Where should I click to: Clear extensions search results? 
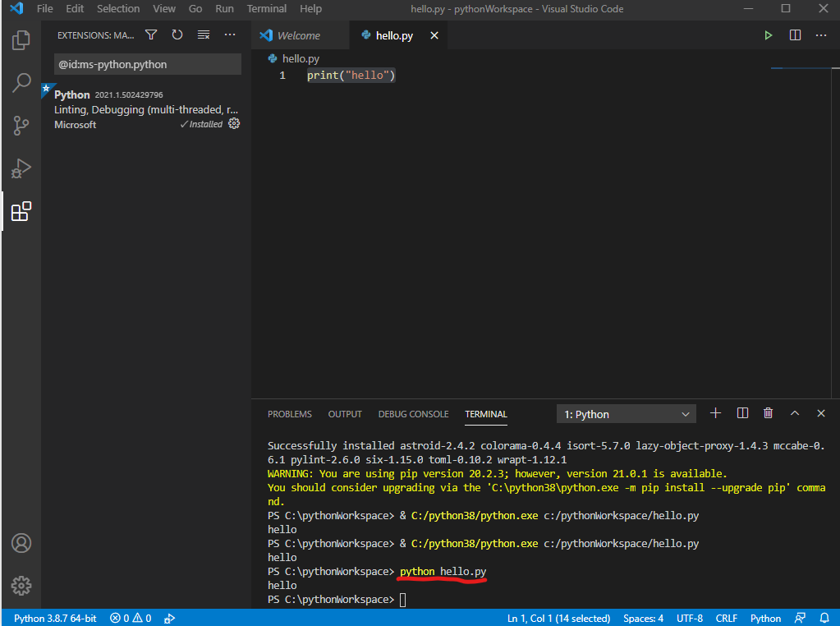coord(204,35)
